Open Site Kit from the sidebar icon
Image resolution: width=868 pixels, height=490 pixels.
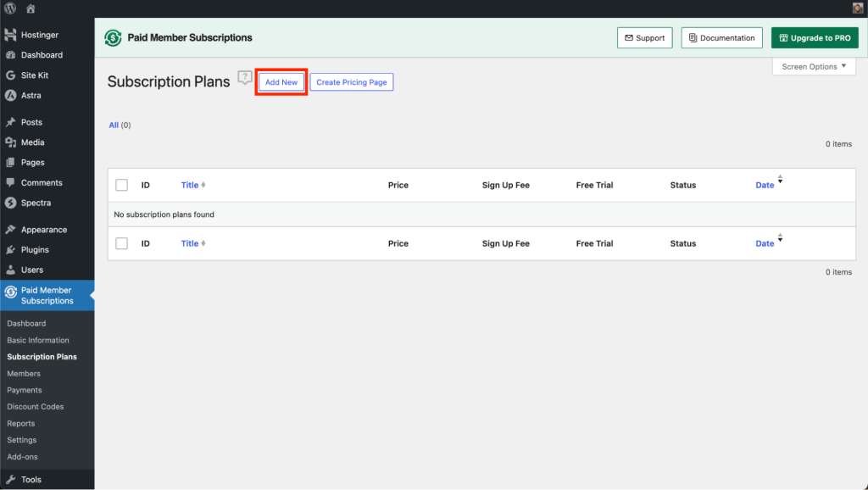coord(10,75)
